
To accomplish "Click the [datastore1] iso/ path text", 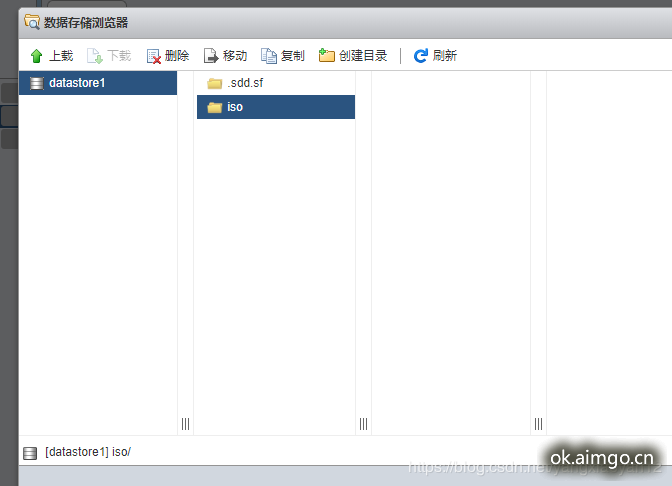I will 88,452.
